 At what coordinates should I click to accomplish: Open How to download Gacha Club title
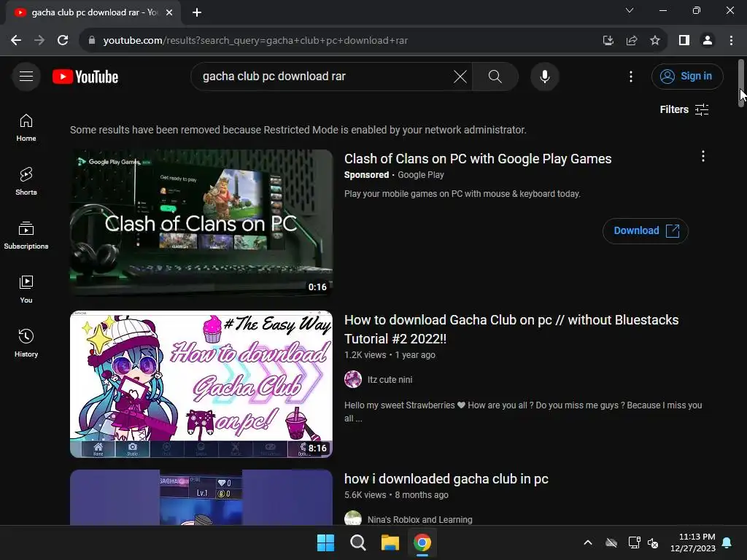point(511,329)
